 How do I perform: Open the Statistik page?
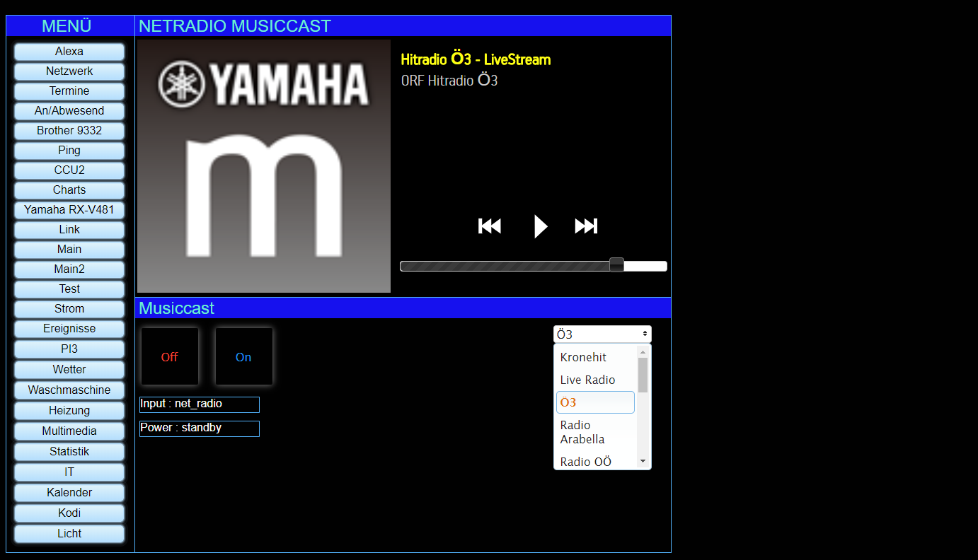[69, 452]
